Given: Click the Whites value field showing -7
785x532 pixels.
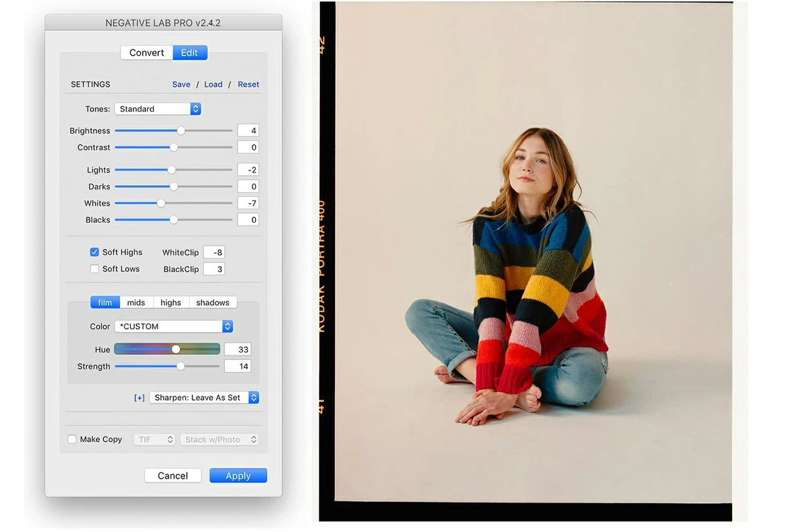Looking at the screenshot, I should (248, 203).
